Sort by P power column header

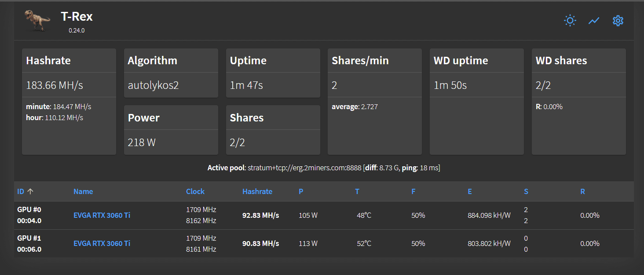pos(301,191)
